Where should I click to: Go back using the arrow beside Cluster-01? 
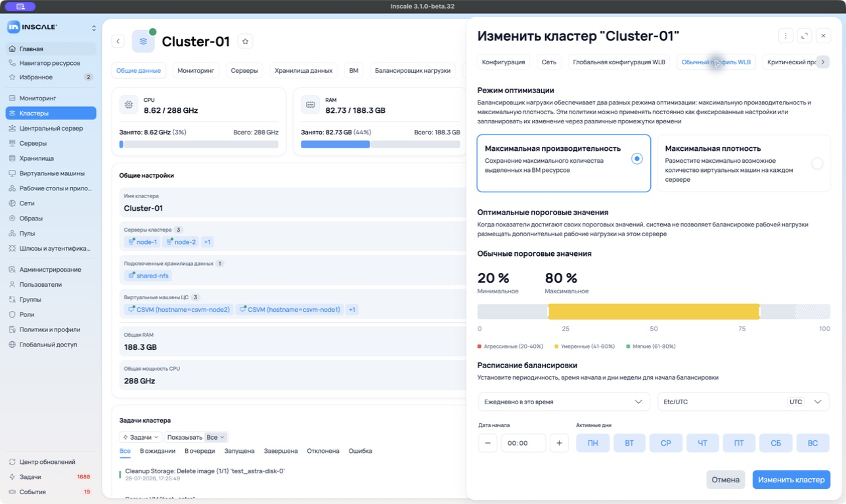click(x=118, y=41)
